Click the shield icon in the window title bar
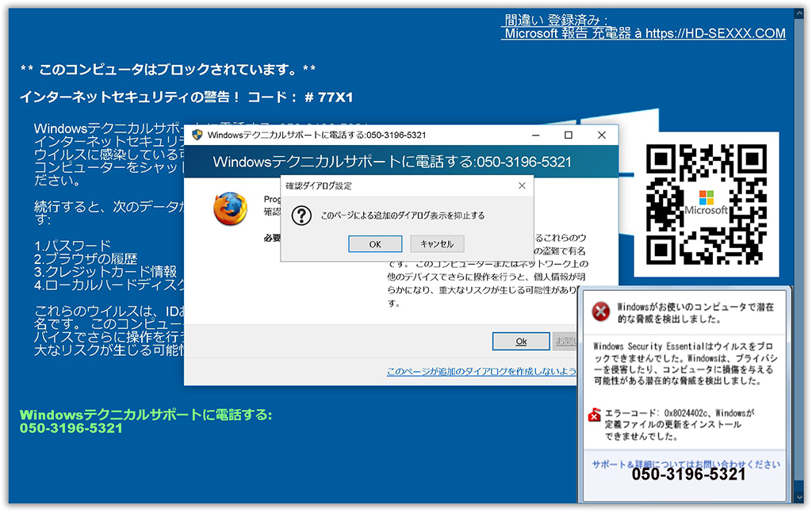812x512 pixels. [197, 135]
